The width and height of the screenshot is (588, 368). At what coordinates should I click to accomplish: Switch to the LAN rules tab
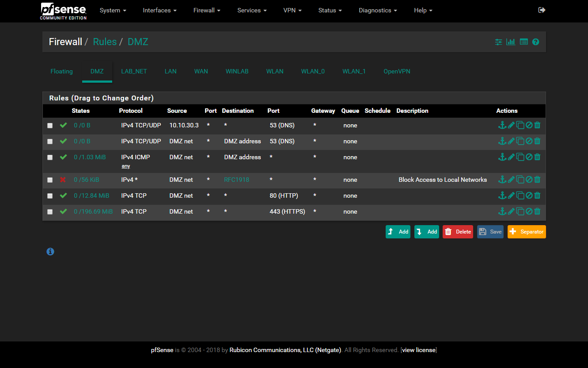pyautogui.click(x=171, y=71)
